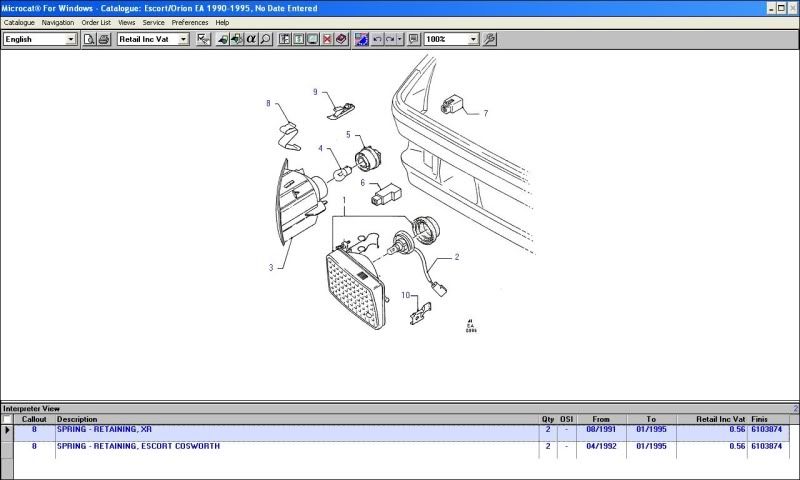Click the undo arrow icon

point(376,39)
